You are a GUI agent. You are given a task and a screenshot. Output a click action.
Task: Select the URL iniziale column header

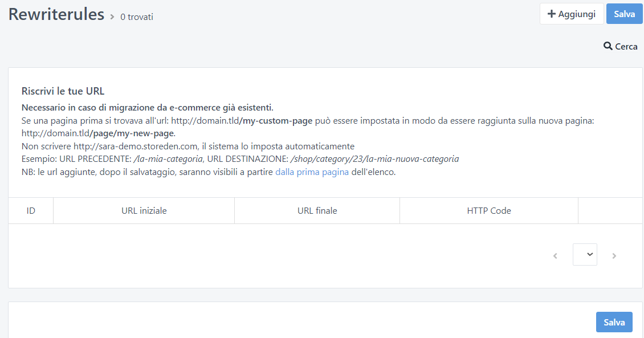point(144,211)
